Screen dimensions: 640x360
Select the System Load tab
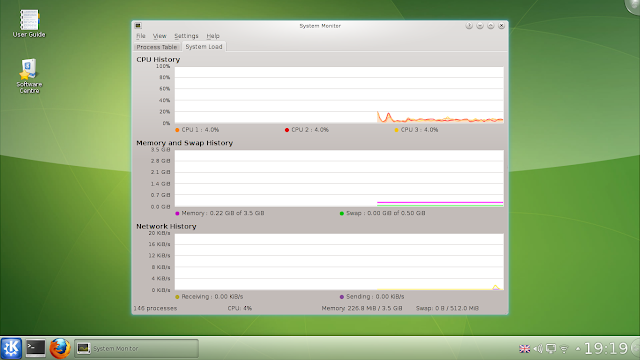click(204, 47)
